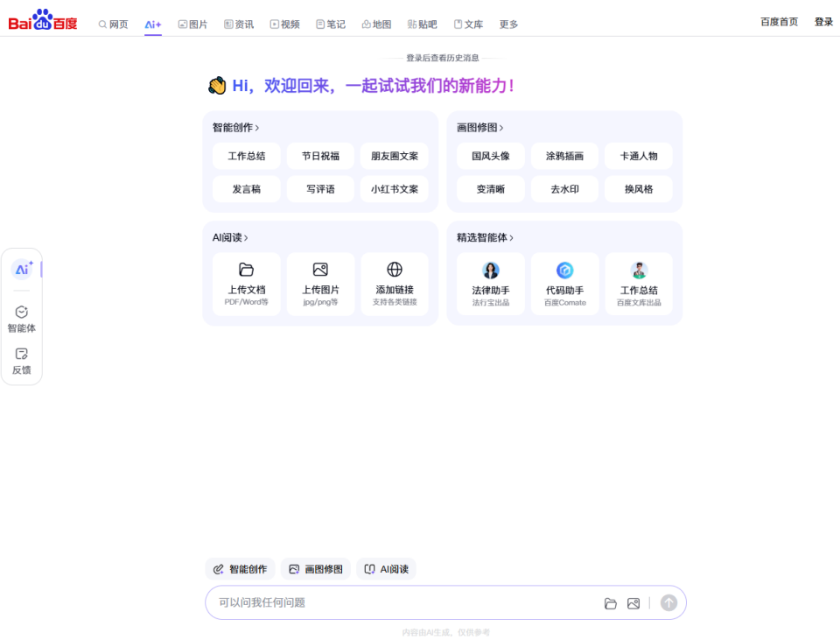
Task: Click the send arrow button
Action: pos(668,603)
